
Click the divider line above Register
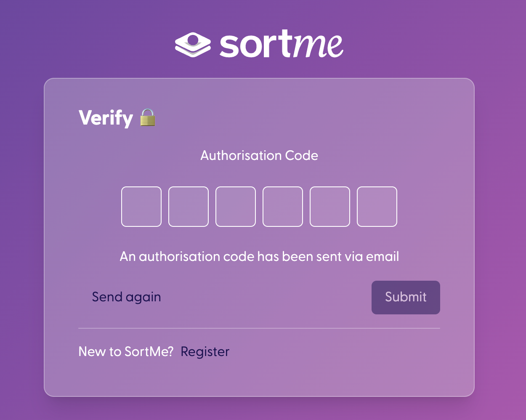click(259, 328)
